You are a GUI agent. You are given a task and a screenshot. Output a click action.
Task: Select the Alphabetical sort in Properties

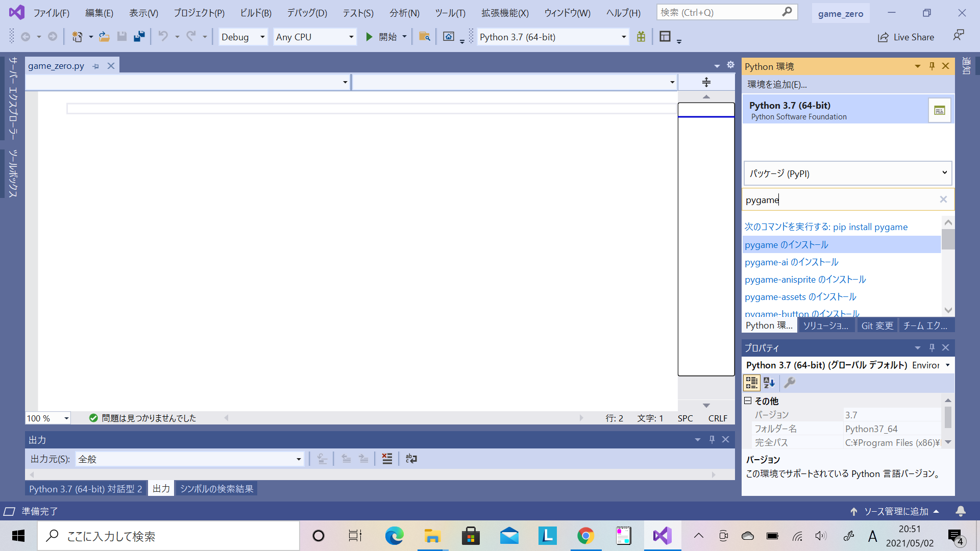click(769, 383)
